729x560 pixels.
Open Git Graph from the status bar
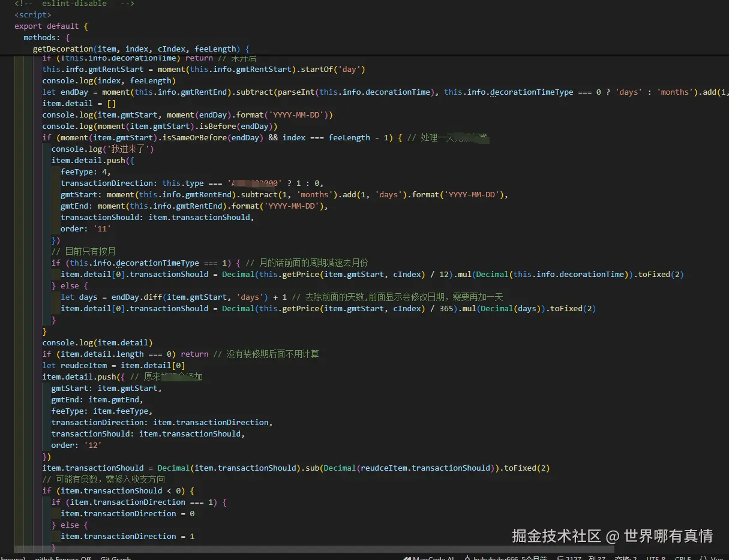coord(115,558)
